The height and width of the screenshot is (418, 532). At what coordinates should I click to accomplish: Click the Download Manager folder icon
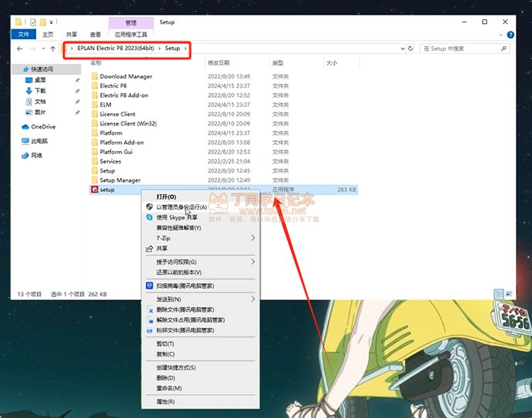coord(95,76)
